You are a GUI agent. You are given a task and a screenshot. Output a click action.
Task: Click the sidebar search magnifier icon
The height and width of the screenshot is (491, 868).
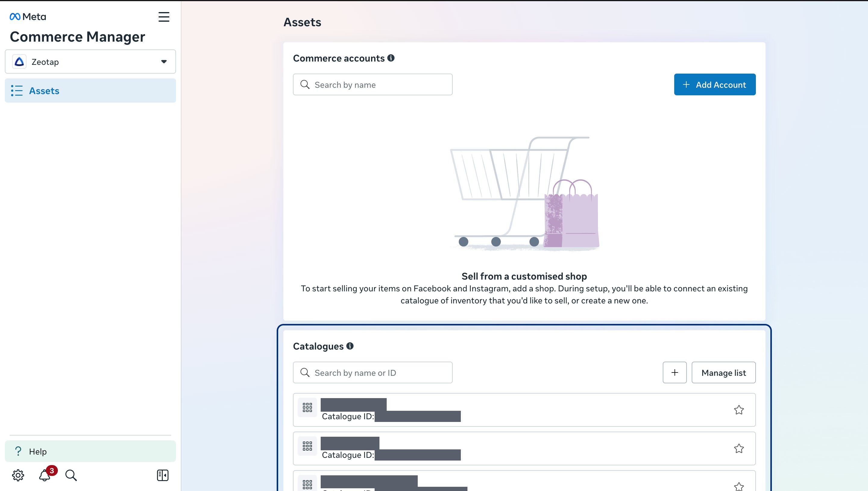(x=71, y=476)
